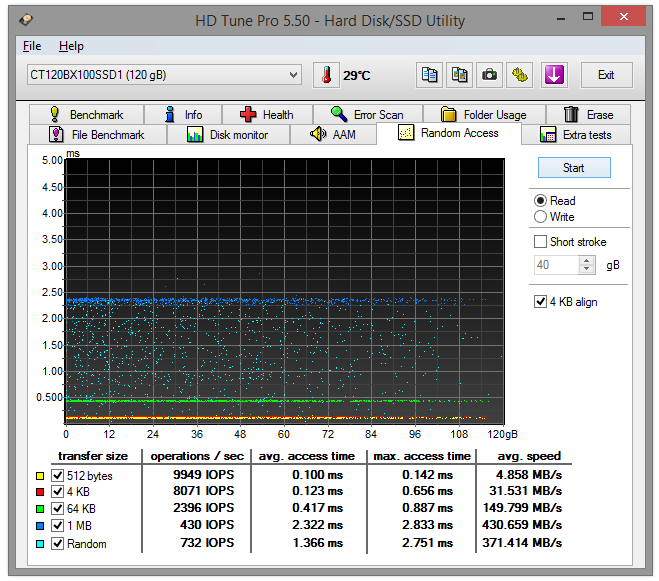
Task: Click the avg. speed column header
Action: click(x=529, y=456)
